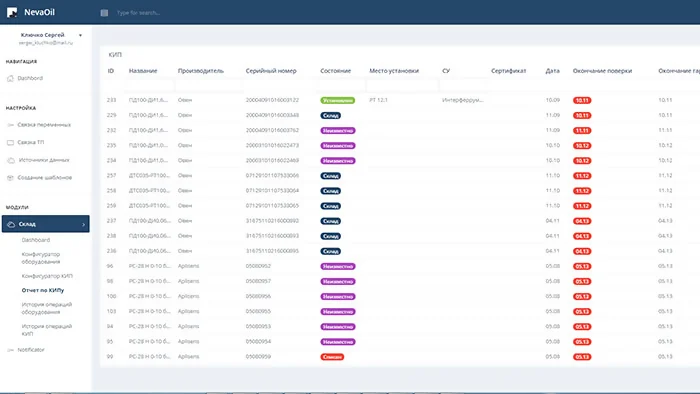Open Конфигуратор КИП submenu item

click(47, 276)
